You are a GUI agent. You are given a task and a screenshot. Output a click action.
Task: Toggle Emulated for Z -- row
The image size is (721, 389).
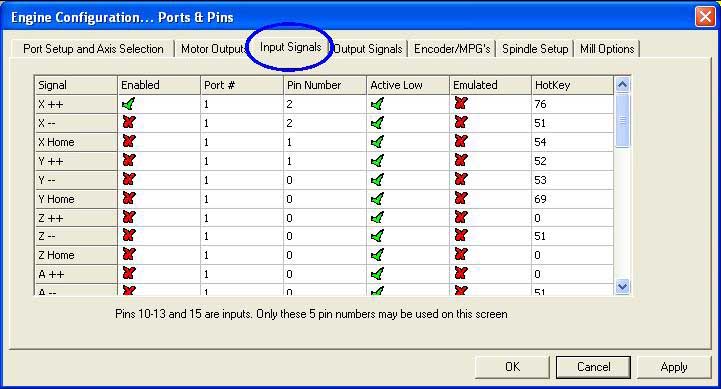coord(461,235)
